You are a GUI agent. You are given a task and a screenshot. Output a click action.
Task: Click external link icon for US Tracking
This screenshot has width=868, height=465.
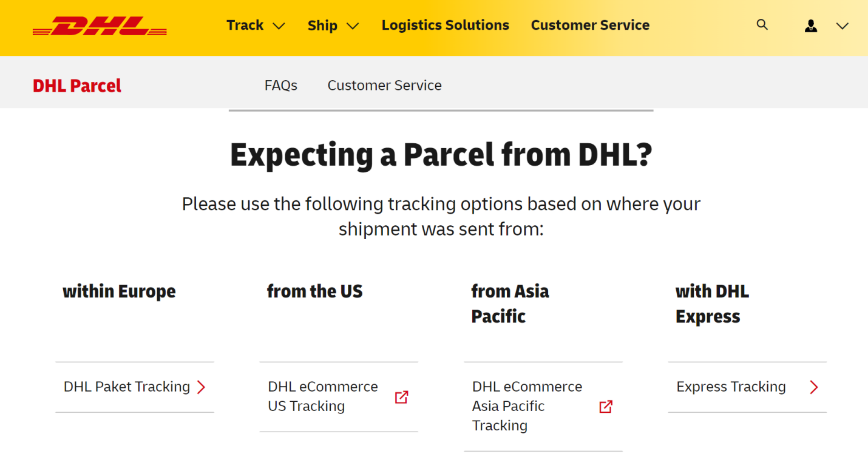[x=401, y=397]
